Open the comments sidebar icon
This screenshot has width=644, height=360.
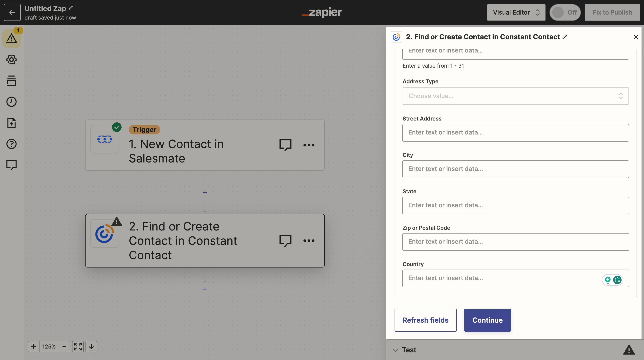pyautogui.click(x=12, y=165)
